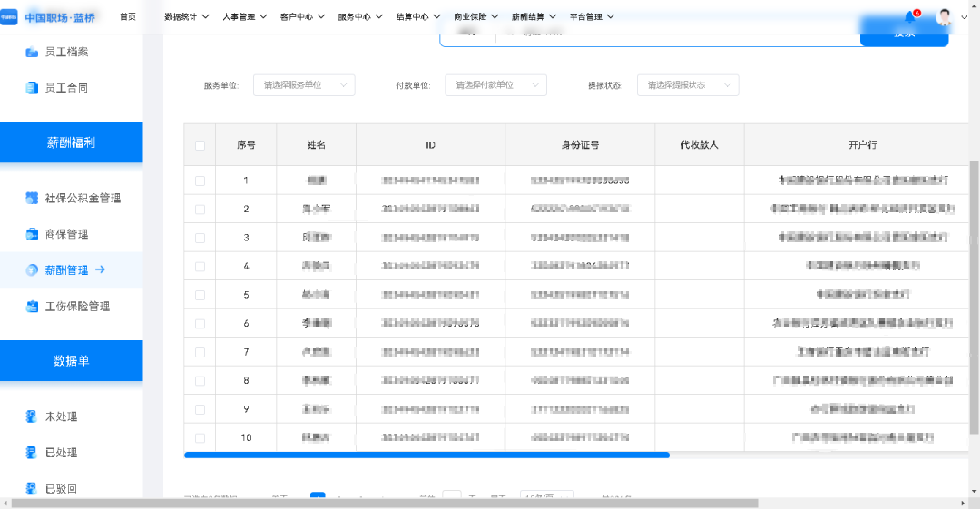Image resolution: width=980 pixels, height=509 pixels.
Task: Open the 已处理 list
Action: tap(62, 452)
